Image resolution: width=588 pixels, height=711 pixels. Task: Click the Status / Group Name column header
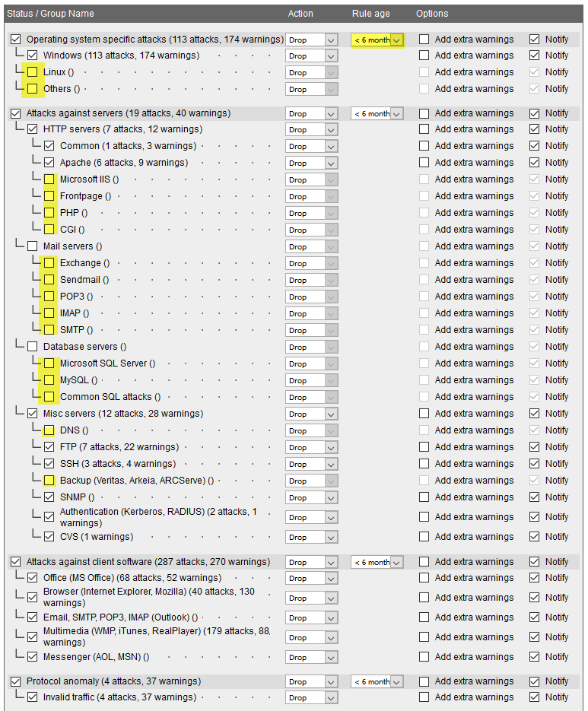coord(50,14)
